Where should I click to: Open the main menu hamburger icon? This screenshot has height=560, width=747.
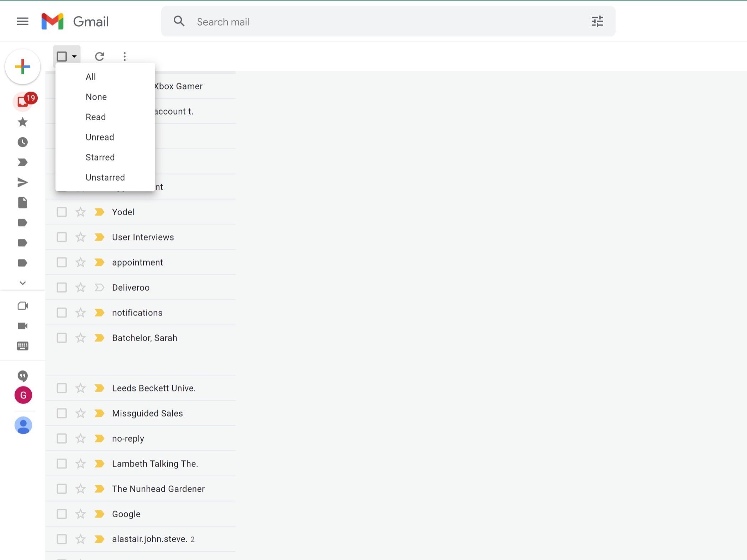point(22,21)
